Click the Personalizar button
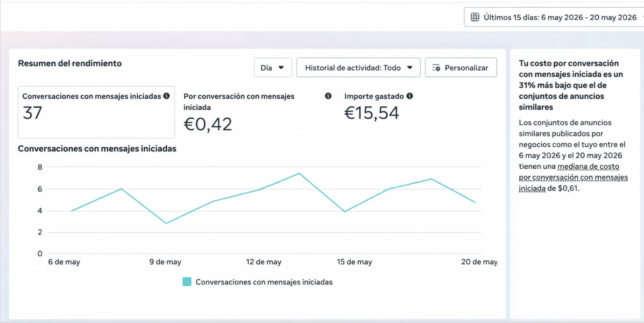The height and width of the screenshot is (323, 644). 461,68
